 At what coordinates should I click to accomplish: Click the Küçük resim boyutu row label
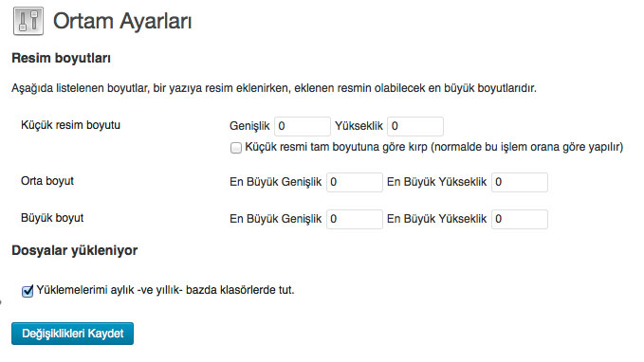[x=70, y=125]
